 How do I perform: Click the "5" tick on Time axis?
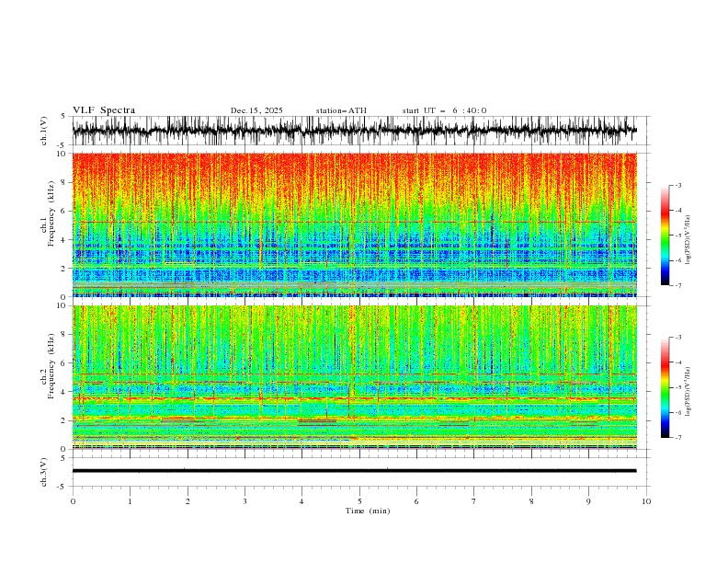point(359,501)
